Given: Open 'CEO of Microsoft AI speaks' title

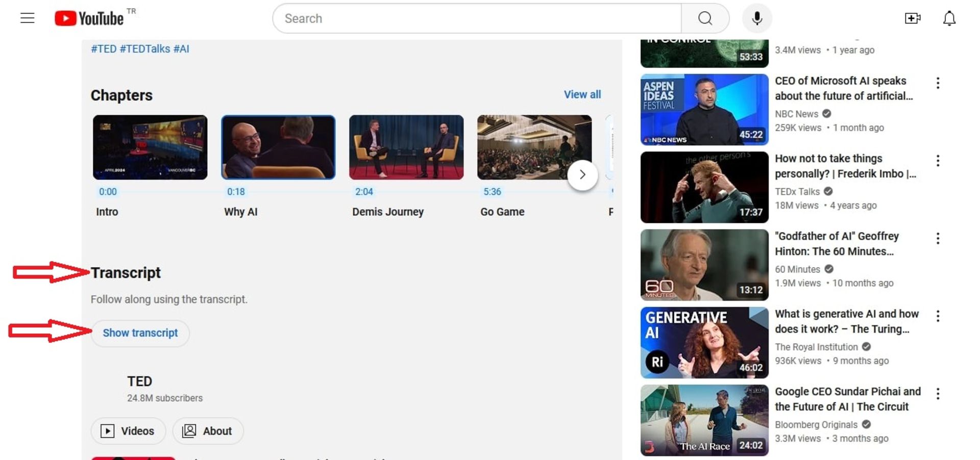Looking at the screenshot, I should pyautogui.click(x=844, y=88).
